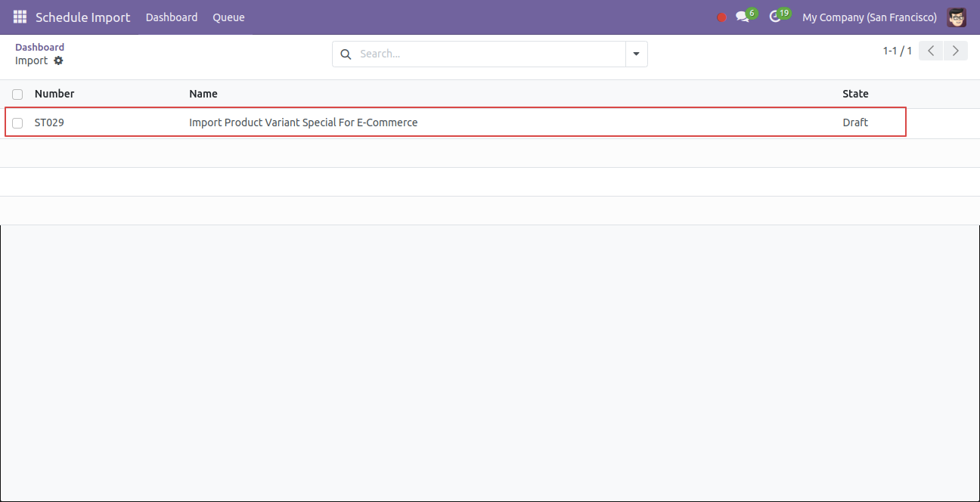Follow the Dashboard breadcrumb link

39,47
